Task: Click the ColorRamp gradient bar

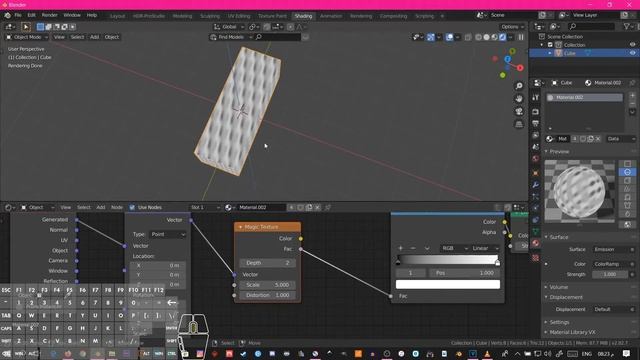Action: pos(448,260)
